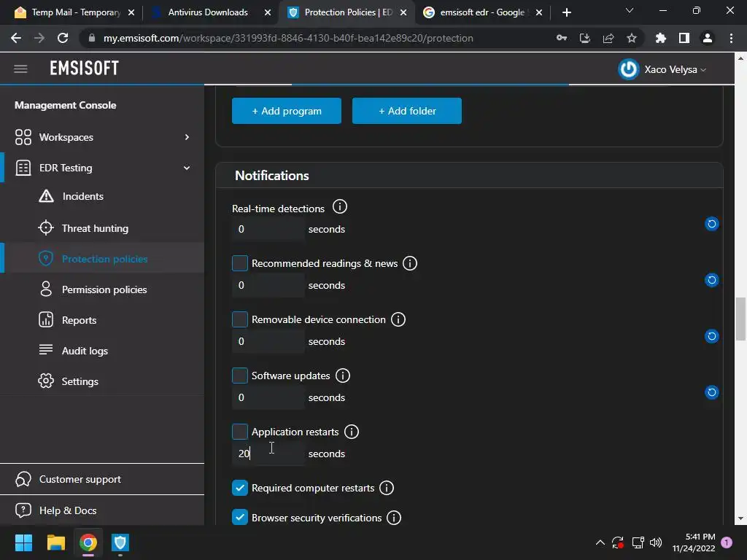Click the Emsisoft logo
This screenshot has width=747, height=560.
coord(85,69)
